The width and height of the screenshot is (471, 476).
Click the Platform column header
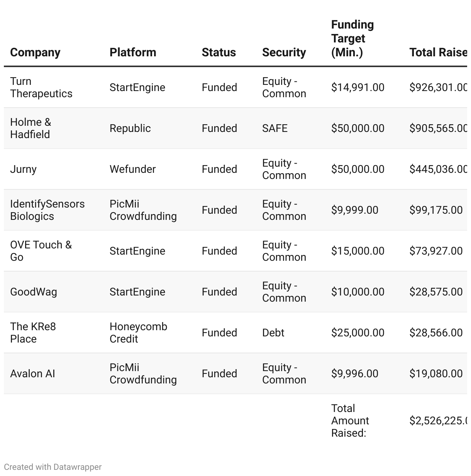tap(133, 52)
